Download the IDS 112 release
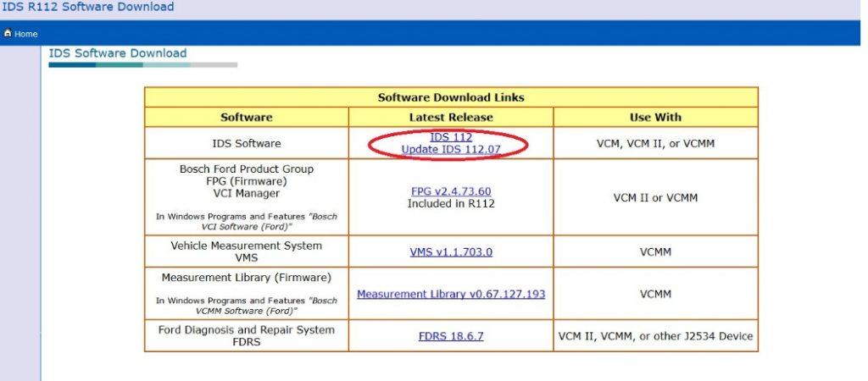This screenshot has width=868, height=381. point(451,136)
